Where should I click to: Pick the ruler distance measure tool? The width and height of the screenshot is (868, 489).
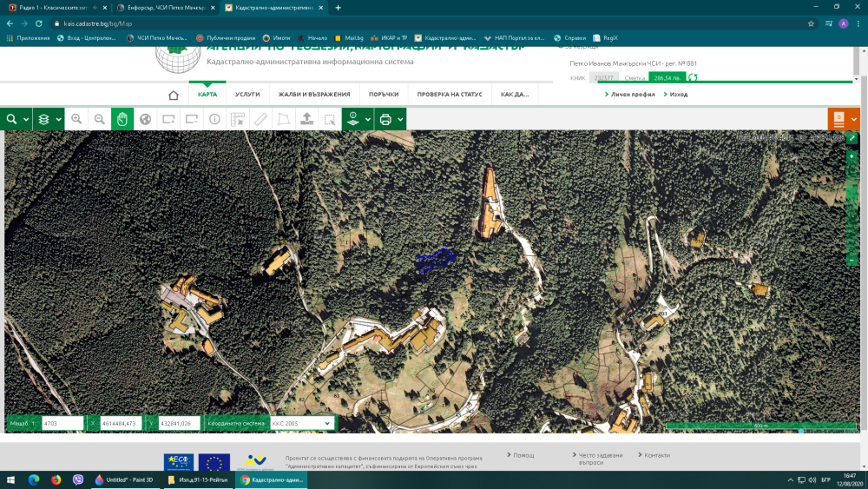point(260,119)
